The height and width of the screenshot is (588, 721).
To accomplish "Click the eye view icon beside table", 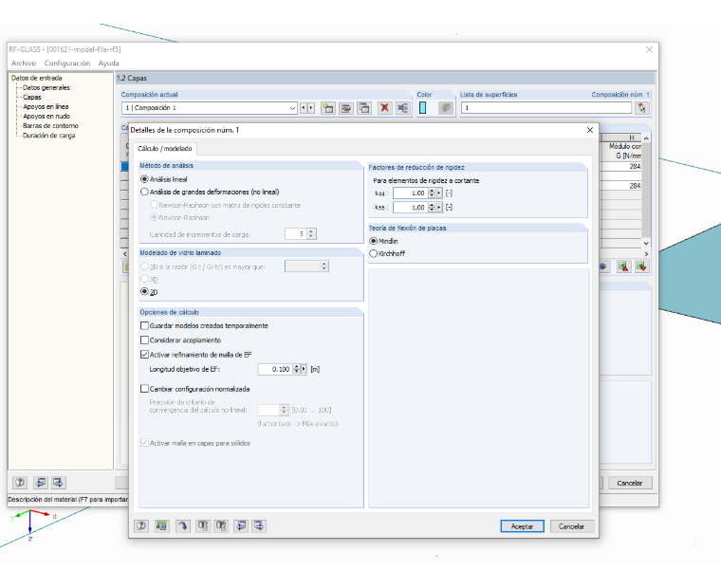I will 603,266.
